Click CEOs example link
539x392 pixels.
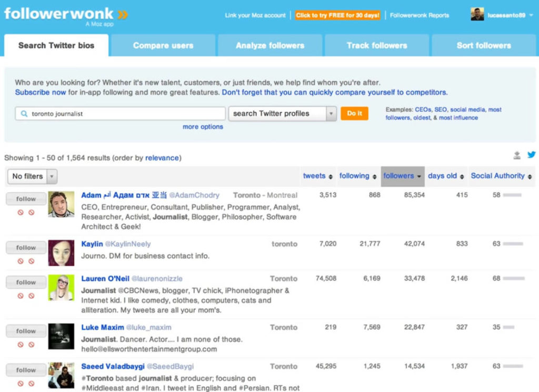click(423, 109)
